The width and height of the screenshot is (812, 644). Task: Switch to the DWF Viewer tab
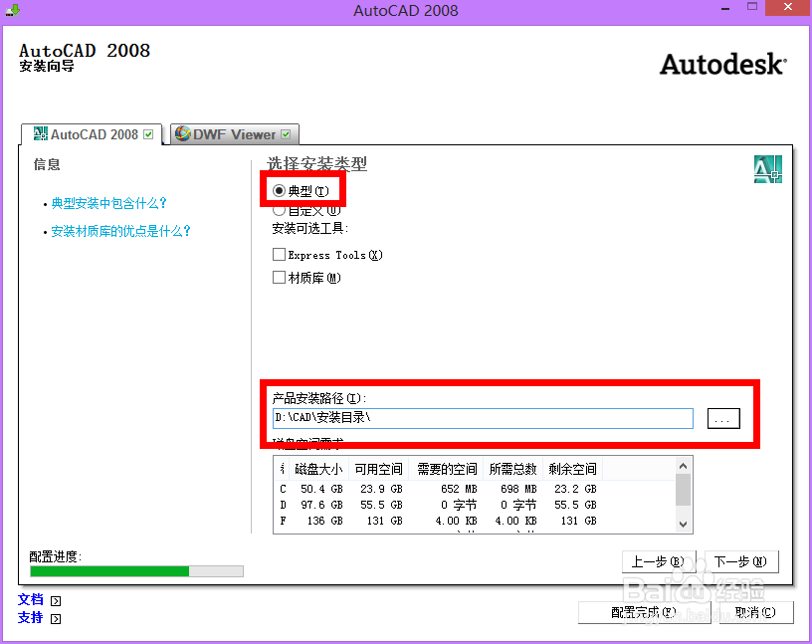pyautogui.click(x=235, y=134)
